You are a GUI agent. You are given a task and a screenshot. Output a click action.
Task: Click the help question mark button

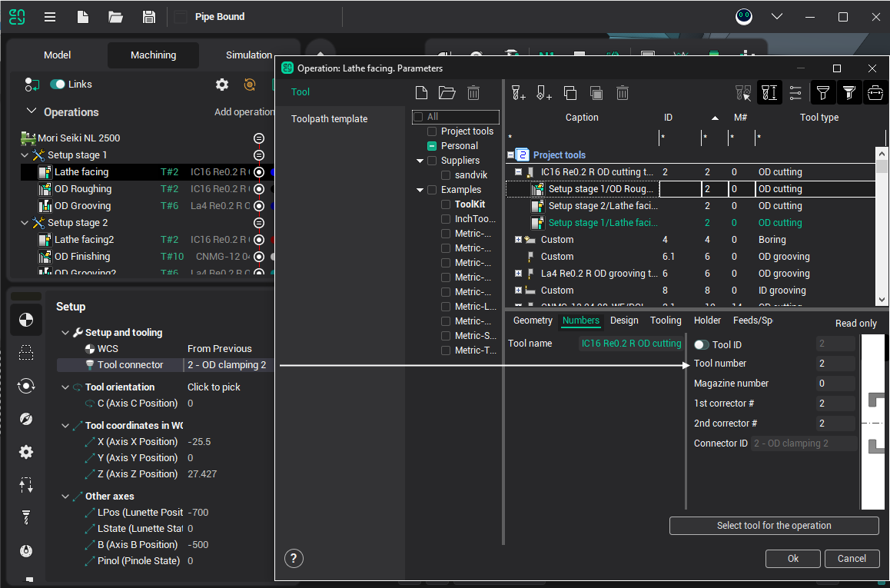click(x=294, y=559)
